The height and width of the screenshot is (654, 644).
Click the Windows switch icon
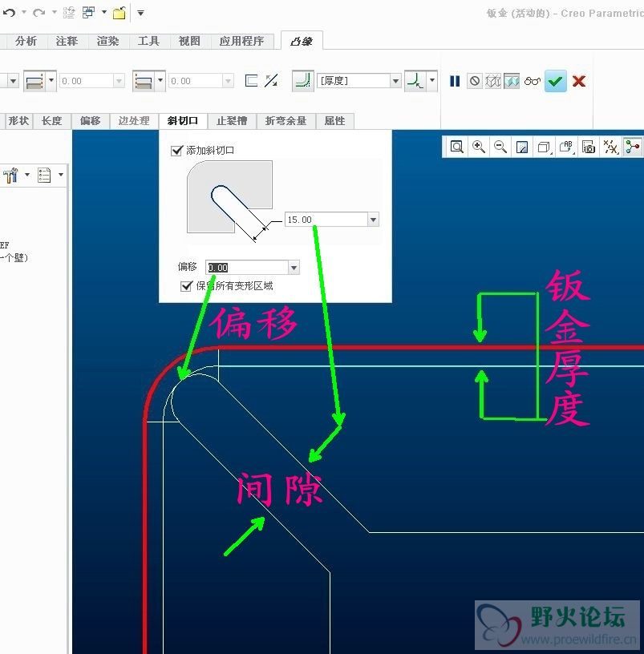[x=88, y=13]
